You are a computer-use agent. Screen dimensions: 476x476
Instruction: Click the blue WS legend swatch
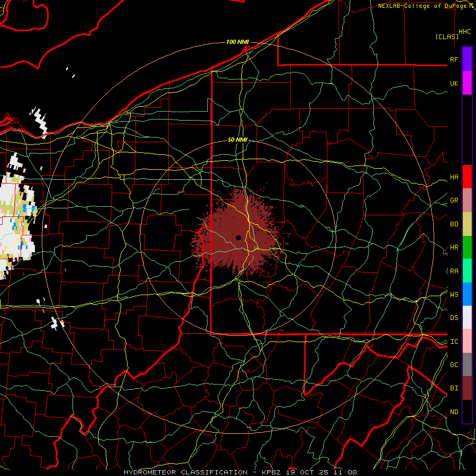[x=467, y=294]
